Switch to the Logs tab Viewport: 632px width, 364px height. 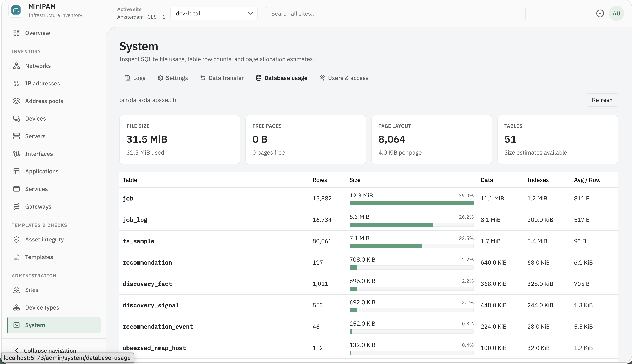pos(135,78)
